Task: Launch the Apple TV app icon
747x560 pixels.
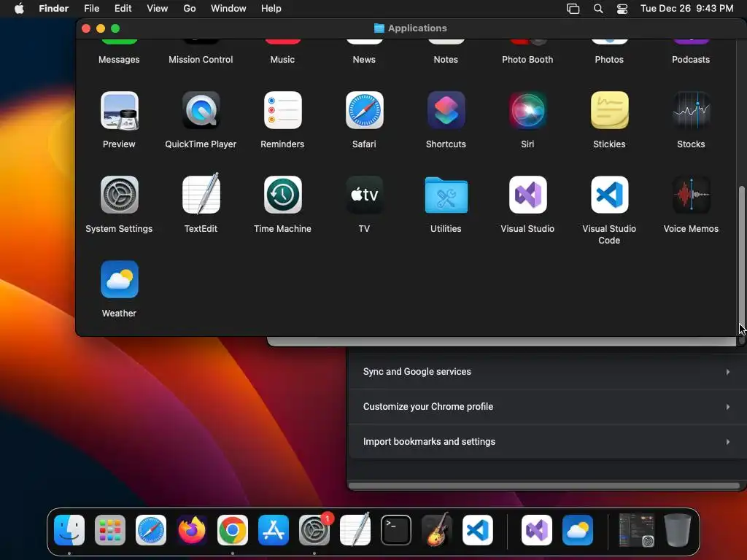Action: click(x=365, y=195)
